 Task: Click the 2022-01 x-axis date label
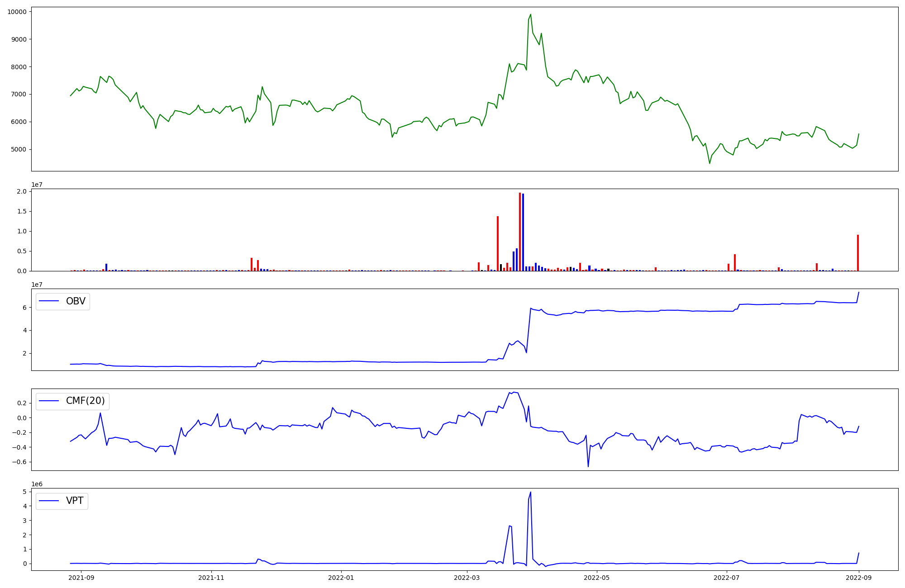pos(341,578)
